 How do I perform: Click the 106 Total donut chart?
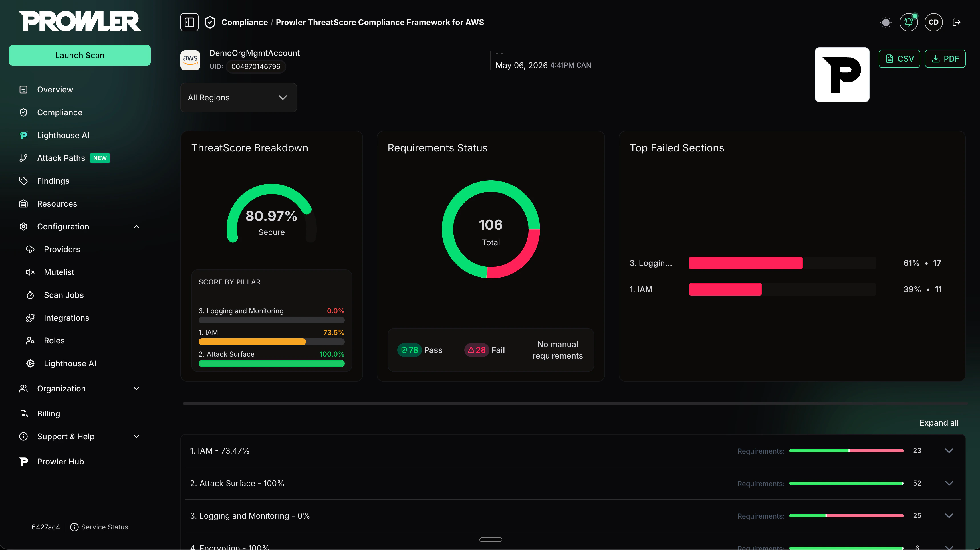(x=491, y=229)
